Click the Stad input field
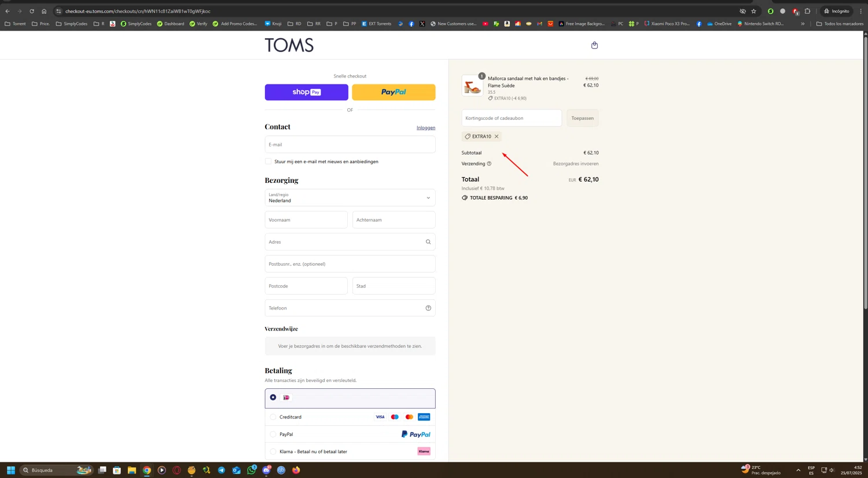Image resolution: width=868 pixels, height=478 pixels. click(x=394, y=286)
